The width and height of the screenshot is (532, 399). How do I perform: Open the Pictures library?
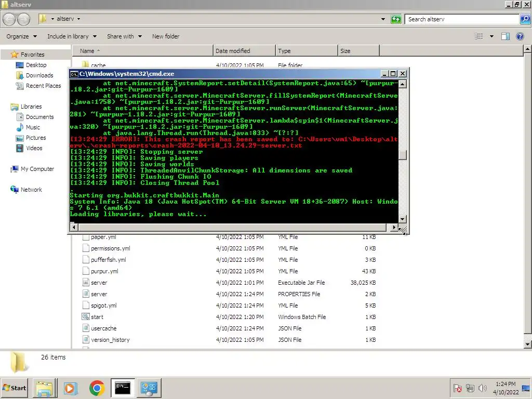36,138
